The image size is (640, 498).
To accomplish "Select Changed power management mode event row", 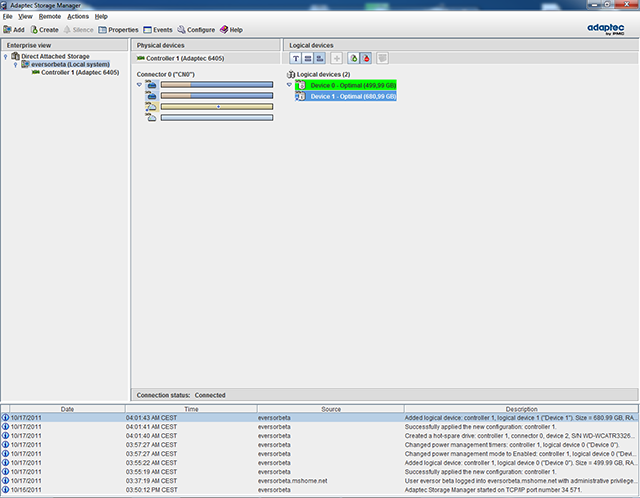I will 320,454.
